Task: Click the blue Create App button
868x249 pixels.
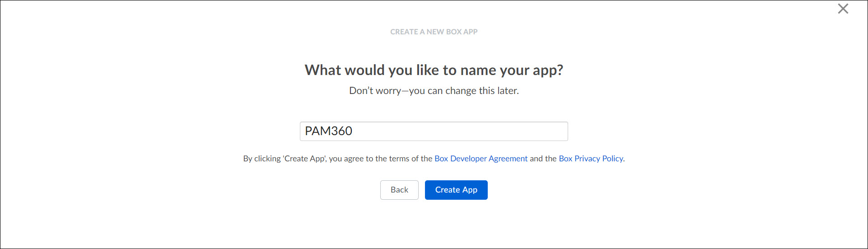Action: 456,190
